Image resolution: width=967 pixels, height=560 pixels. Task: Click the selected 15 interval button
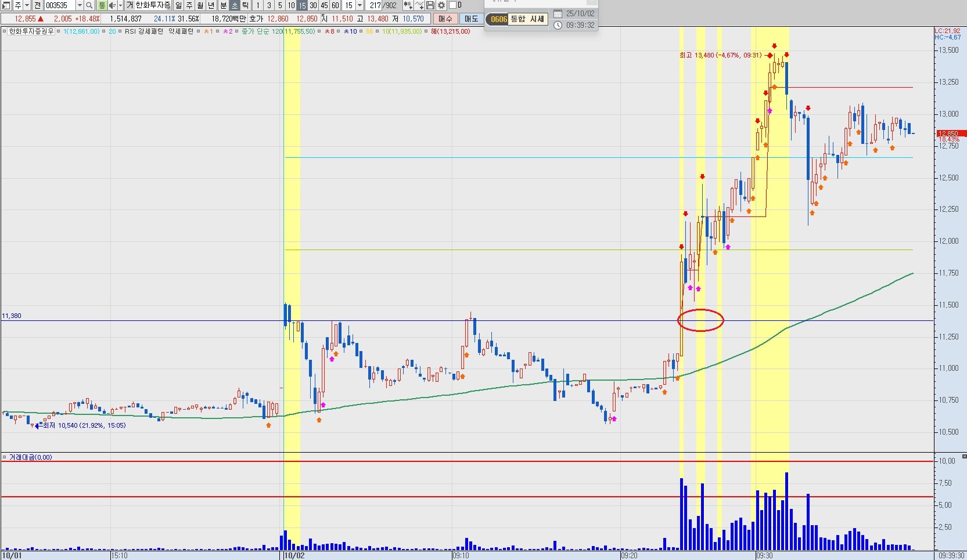pos(303,5)
